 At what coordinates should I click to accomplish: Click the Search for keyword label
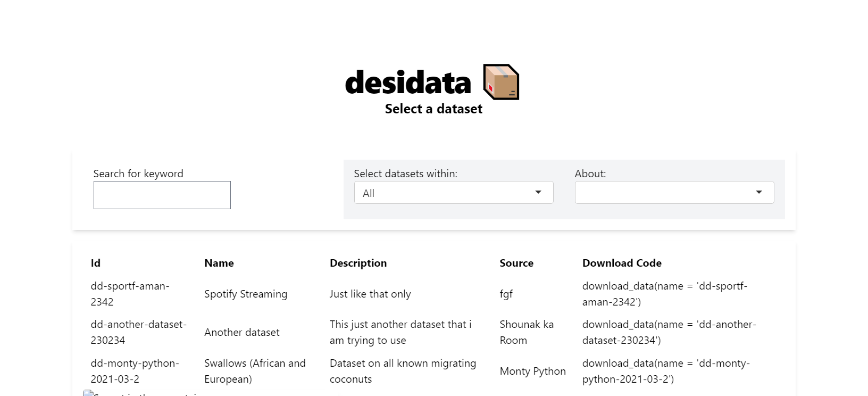[138, 174]
